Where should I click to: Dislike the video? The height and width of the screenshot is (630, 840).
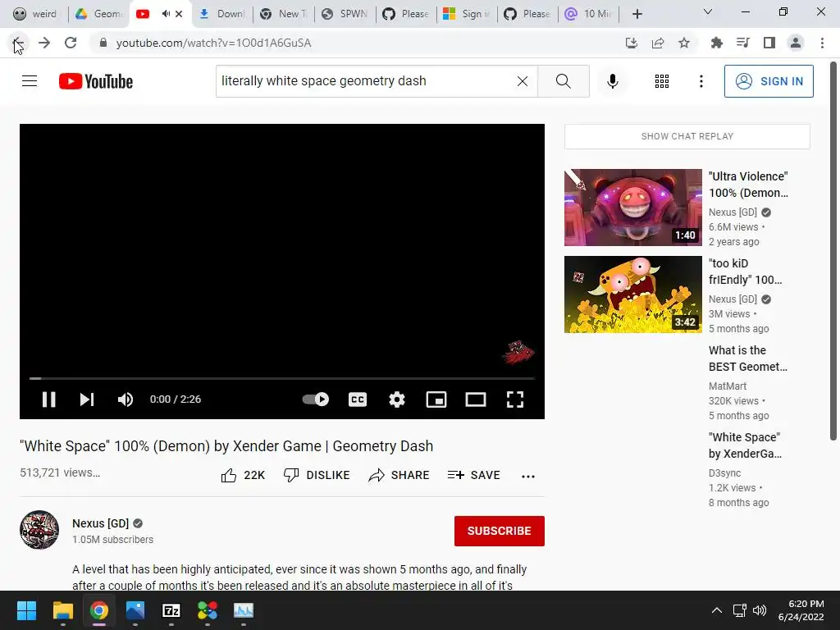(317, 475)
